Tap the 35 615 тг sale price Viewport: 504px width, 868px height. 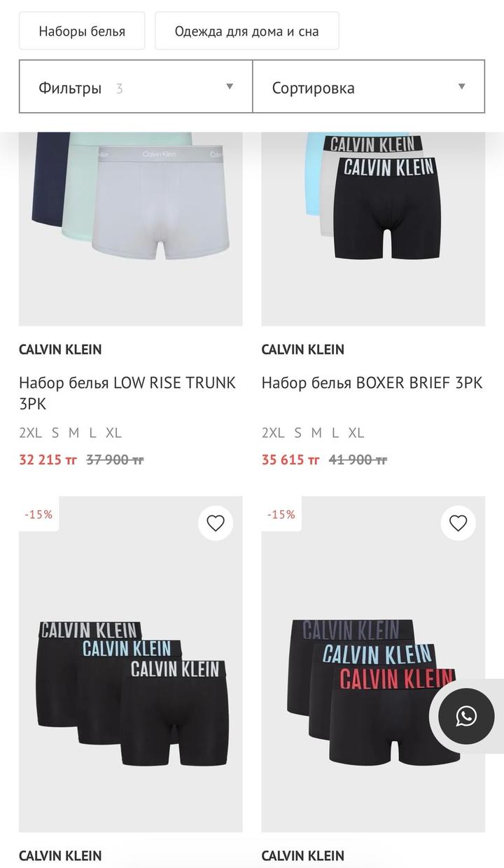tap(290, 460)
